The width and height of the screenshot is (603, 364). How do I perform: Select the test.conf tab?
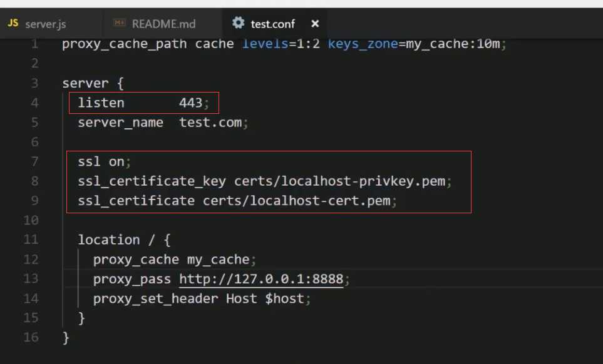(272, 24)
